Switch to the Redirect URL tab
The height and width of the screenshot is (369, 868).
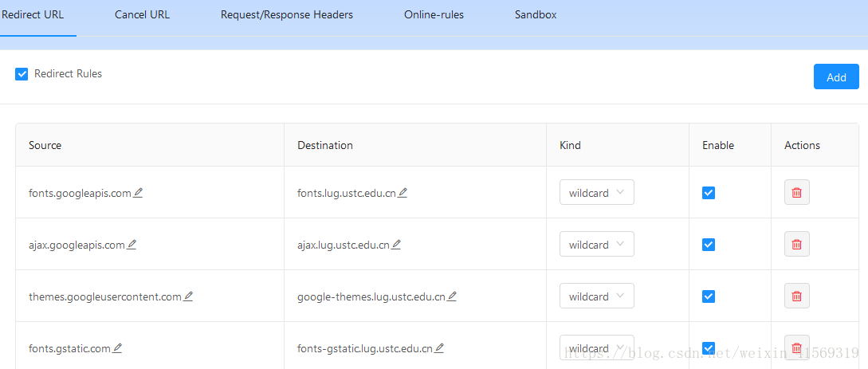coord(33,15)
